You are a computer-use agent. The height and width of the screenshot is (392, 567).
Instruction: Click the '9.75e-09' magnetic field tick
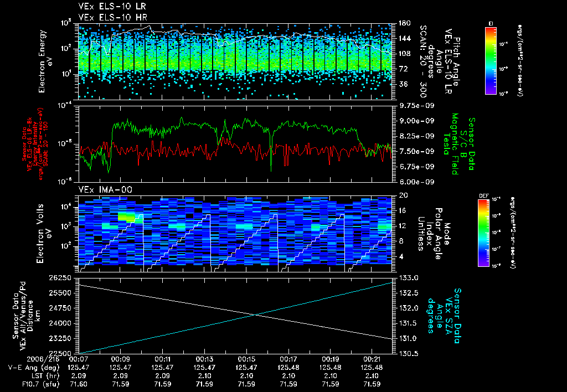[x=416, y=106]
